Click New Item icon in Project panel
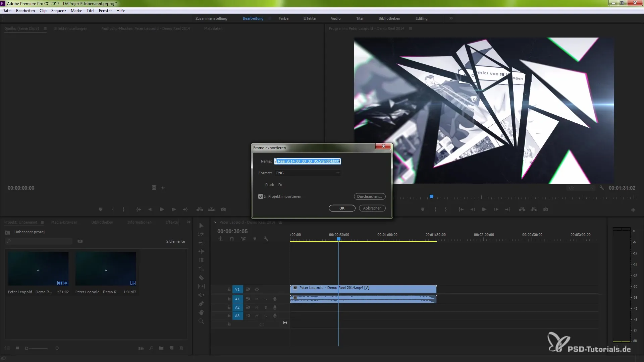The height and width of the screenshot is (362, 644). (171, 348)
